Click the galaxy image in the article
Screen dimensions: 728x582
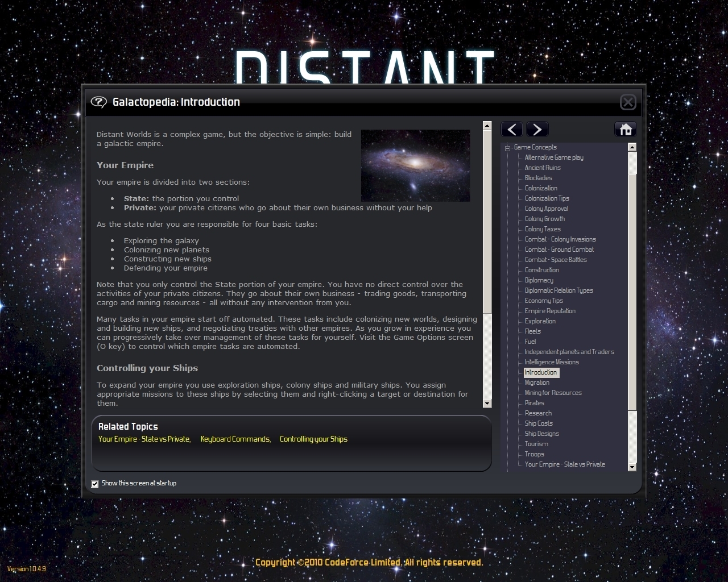tap(415, 165)
